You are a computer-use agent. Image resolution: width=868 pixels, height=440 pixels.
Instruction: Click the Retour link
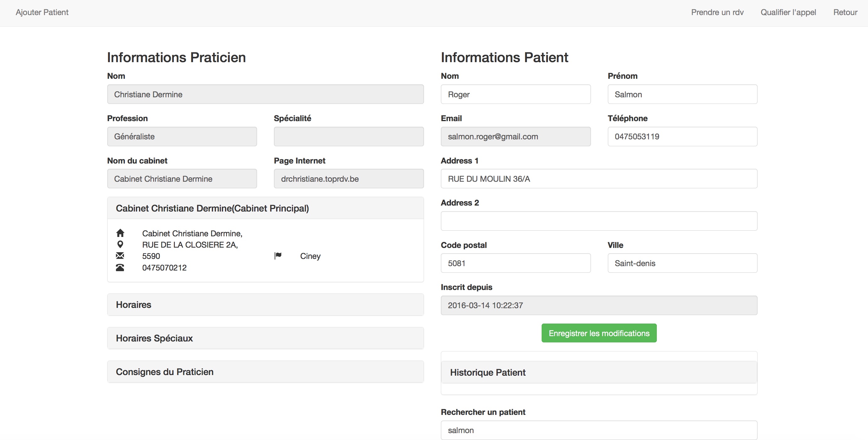[845, 13]
